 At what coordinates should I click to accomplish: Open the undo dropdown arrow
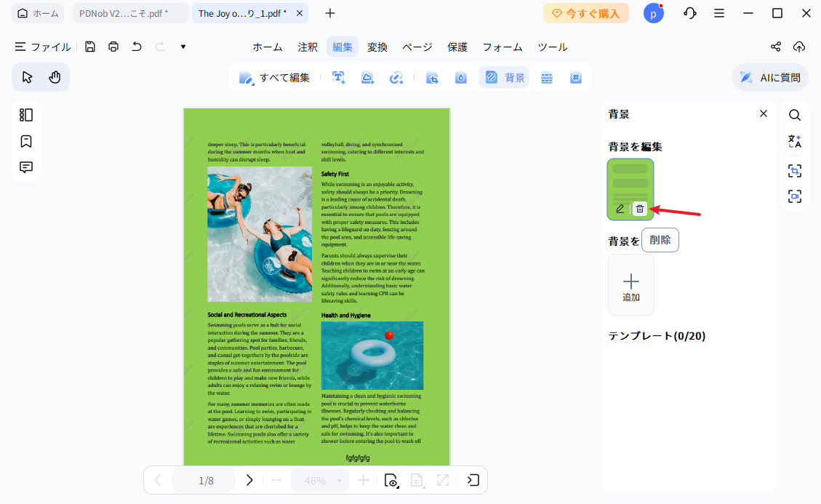tap(183, 47)
